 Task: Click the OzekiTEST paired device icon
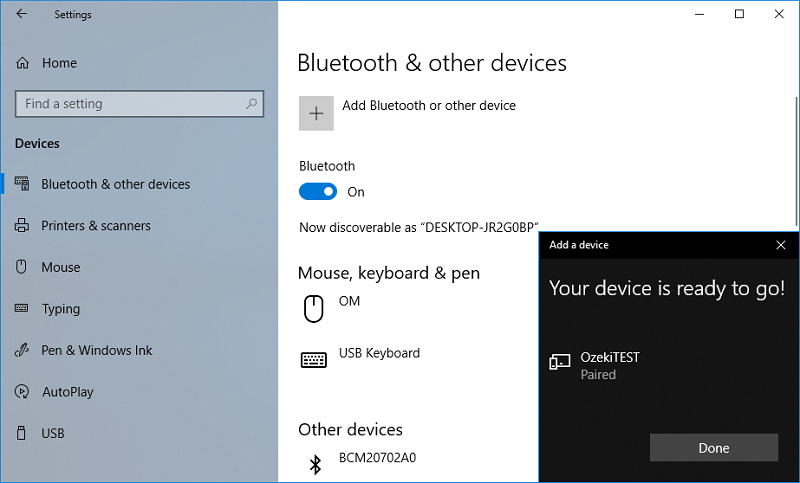coord(560,362)
